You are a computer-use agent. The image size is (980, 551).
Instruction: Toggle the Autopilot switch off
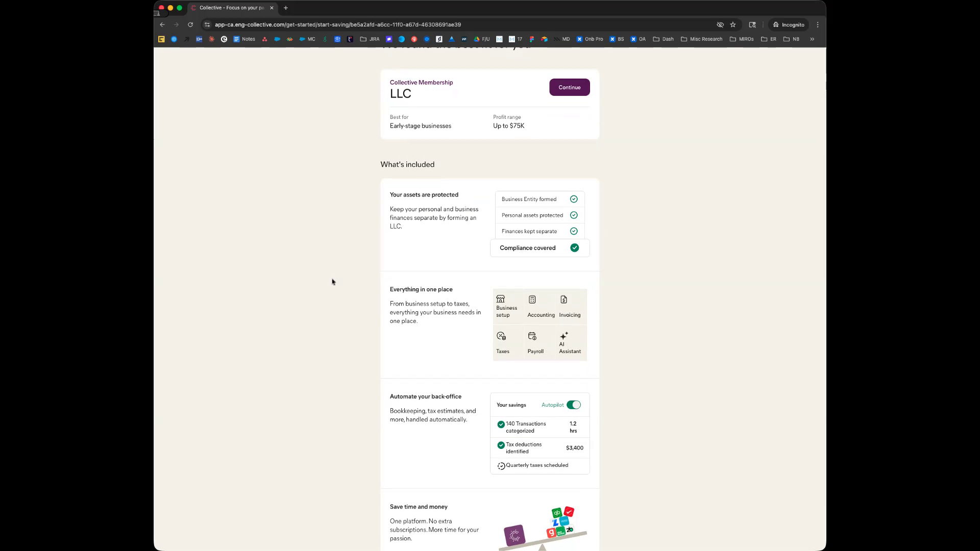tap(573, 405)
